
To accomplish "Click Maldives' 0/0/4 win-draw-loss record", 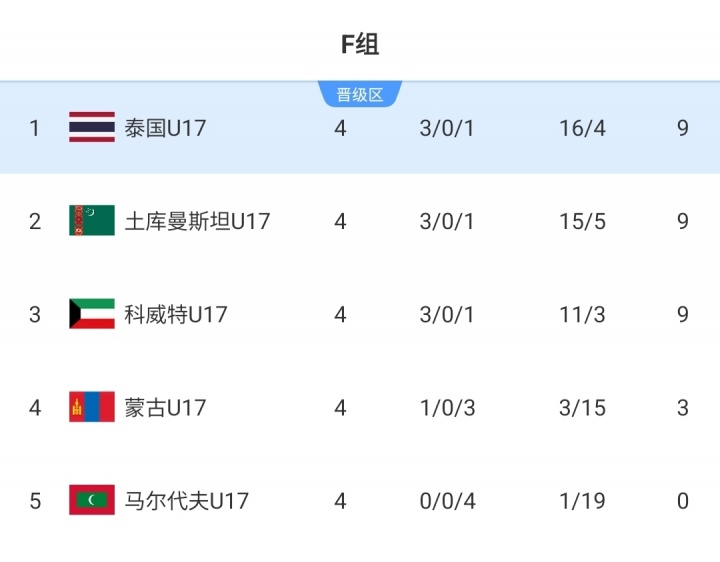I will click(447, 500).
